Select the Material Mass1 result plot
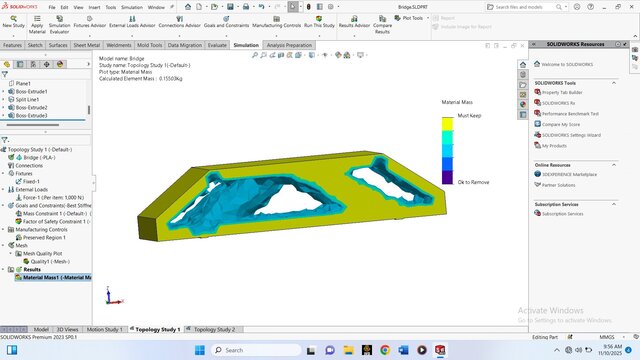Image resolution: width=640 pixels, height=360 pixels. pyautogui.click(x=53, y=278)
